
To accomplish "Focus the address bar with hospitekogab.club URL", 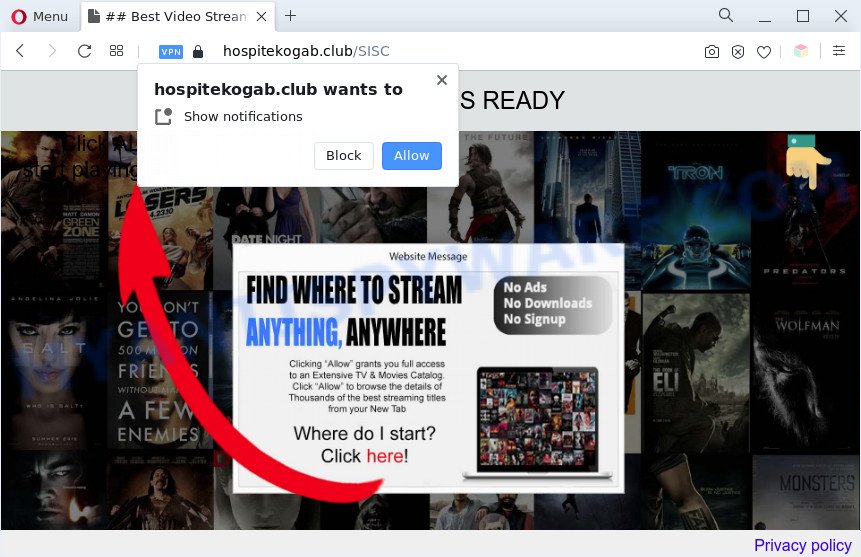I will [306, 51].
